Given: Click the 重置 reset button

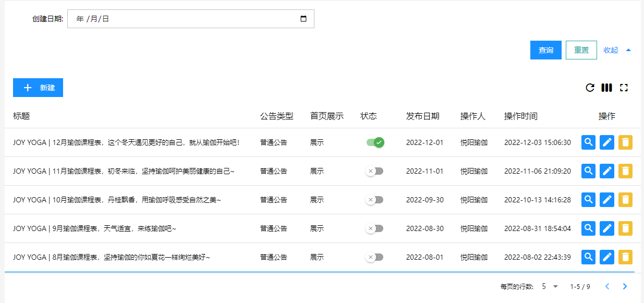Looking at the screenshot, I should tap(581, 50).
